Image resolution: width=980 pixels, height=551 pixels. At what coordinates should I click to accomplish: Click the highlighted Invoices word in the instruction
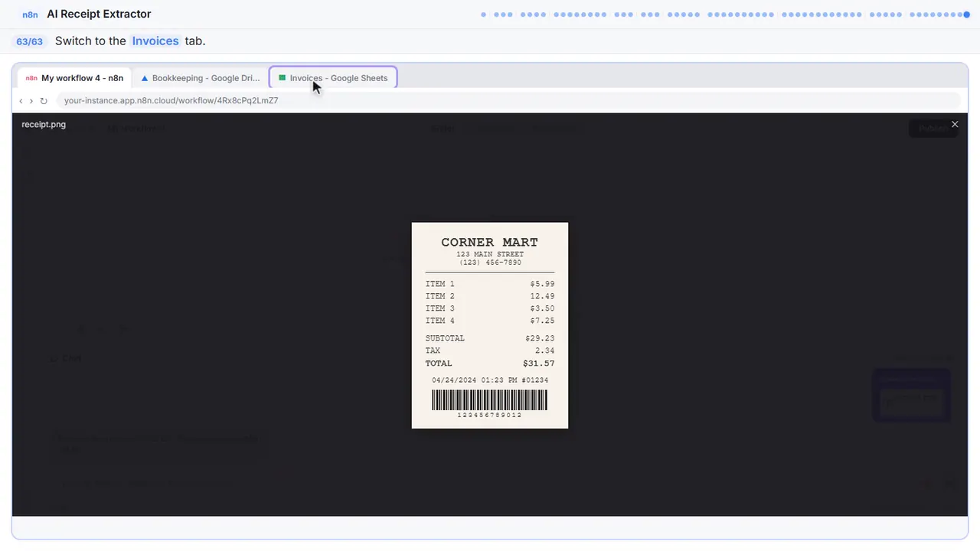tap(155, 41)
